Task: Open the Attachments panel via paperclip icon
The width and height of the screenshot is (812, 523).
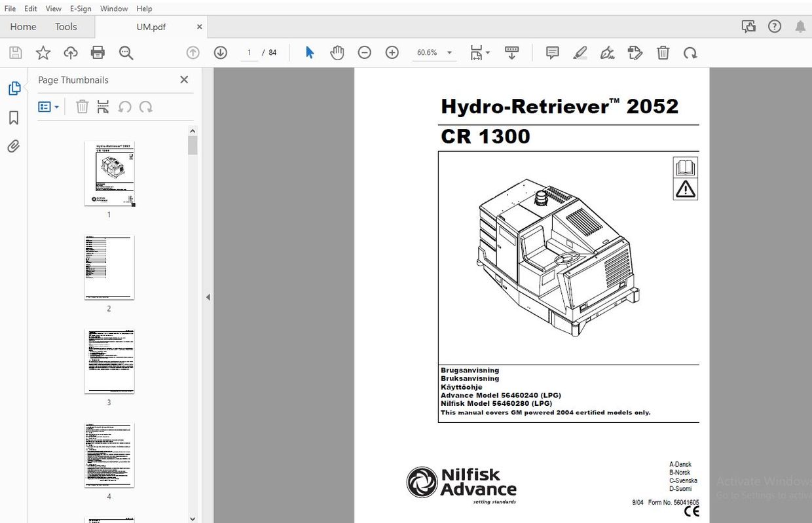Action: [x=13, y=146]
